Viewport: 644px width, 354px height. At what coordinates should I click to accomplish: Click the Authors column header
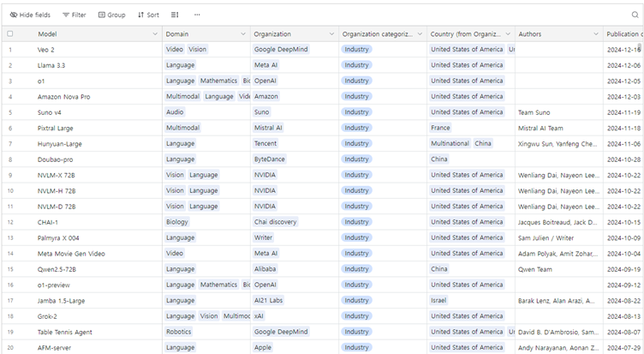click(559, 34)
